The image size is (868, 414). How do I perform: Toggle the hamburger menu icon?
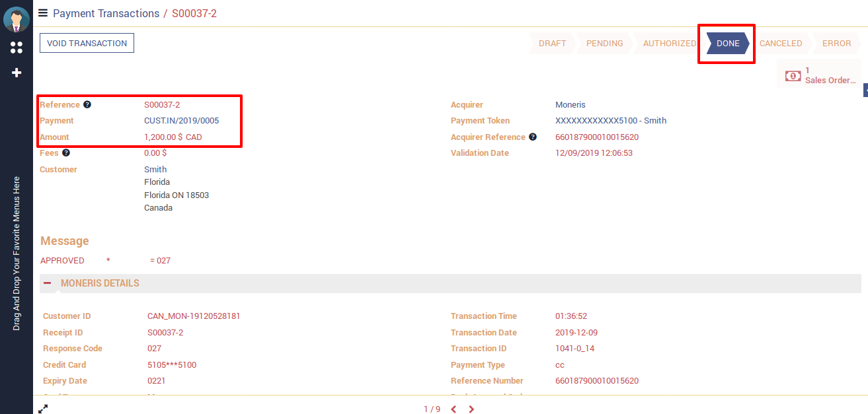pos(43,13)
